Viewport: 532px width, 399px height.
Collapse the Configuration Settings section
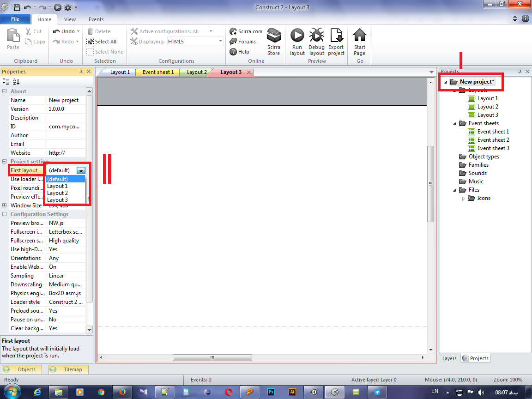(5, 214)
